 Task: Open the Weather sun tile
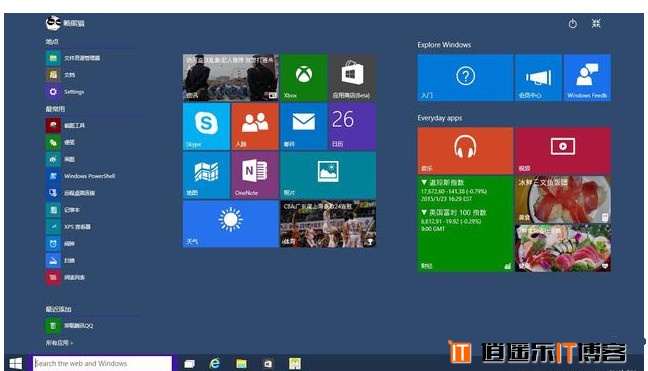231,224
